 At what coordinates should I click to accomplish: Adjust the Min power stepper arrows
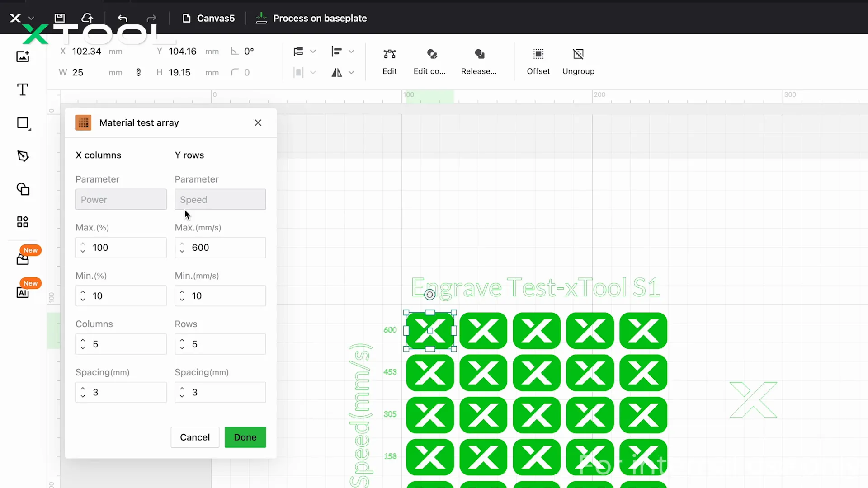(83, 296)
